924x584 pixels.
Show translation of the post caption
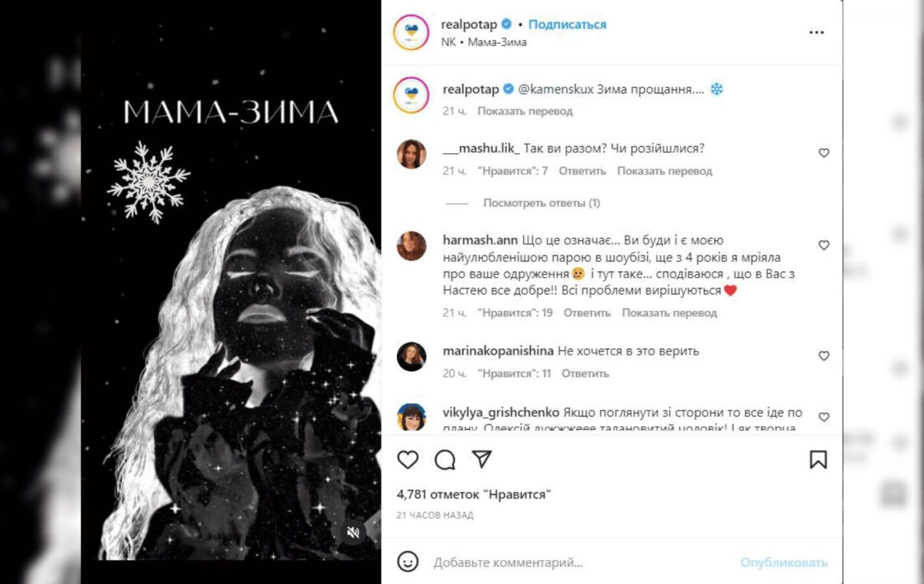(525, 111)
